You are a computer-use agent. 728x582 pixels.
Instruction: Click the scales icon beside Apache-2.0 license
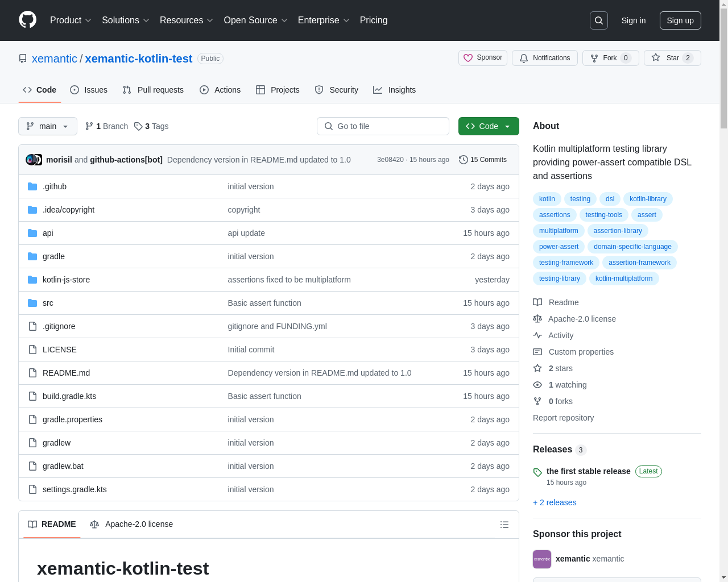(x=537, y=319)
